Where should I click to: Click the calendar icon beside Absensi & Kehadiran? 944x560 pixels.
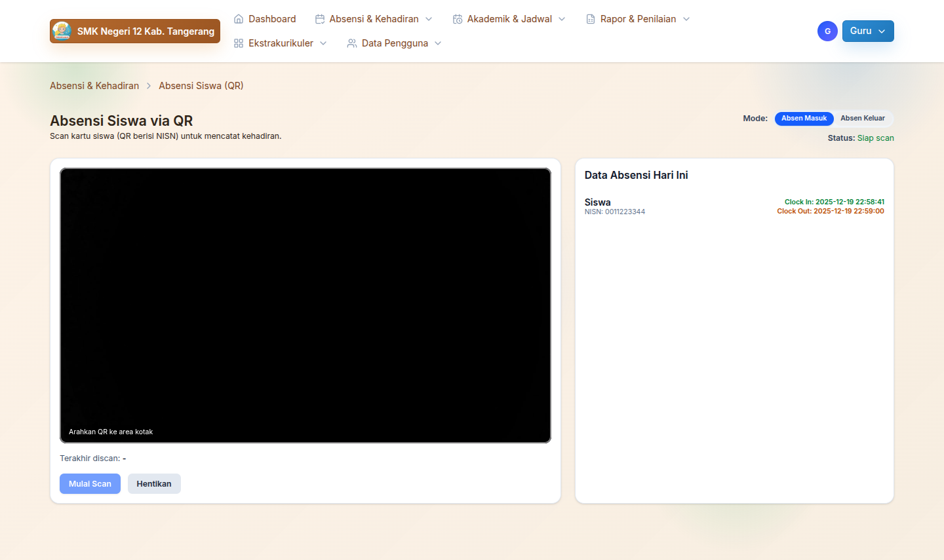320,19
